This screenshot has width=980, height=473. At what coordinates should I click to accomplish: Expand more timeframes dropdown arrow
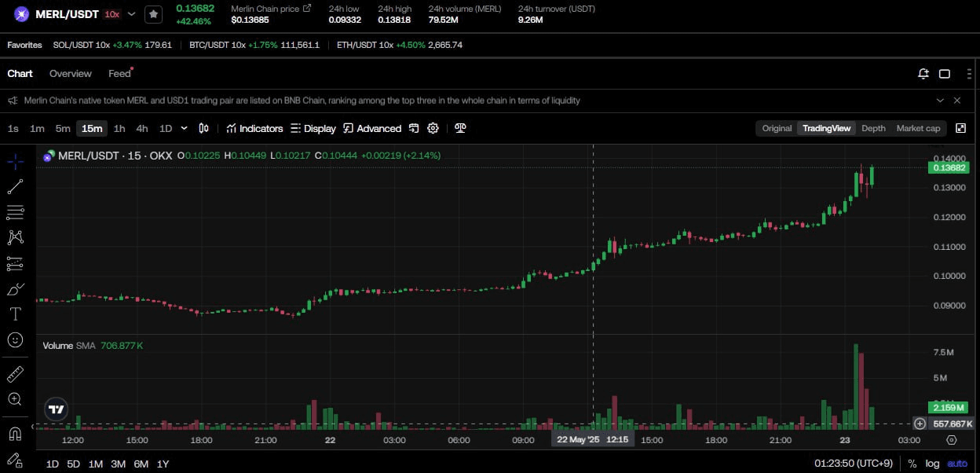click(x=185, y=128)
